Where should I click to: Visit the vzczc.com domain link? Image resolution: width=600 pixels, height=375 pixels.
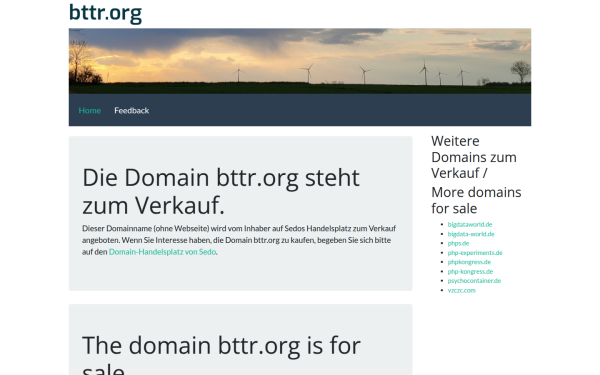pos(461,290)
